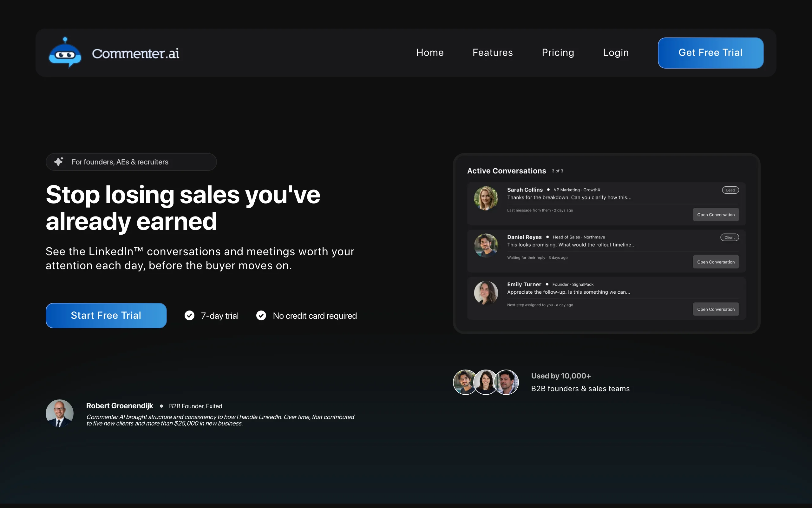Click 'Next step assigned to you · a day ago'
The width and height of the screenshot is (812, 508).
click(540, 305)
